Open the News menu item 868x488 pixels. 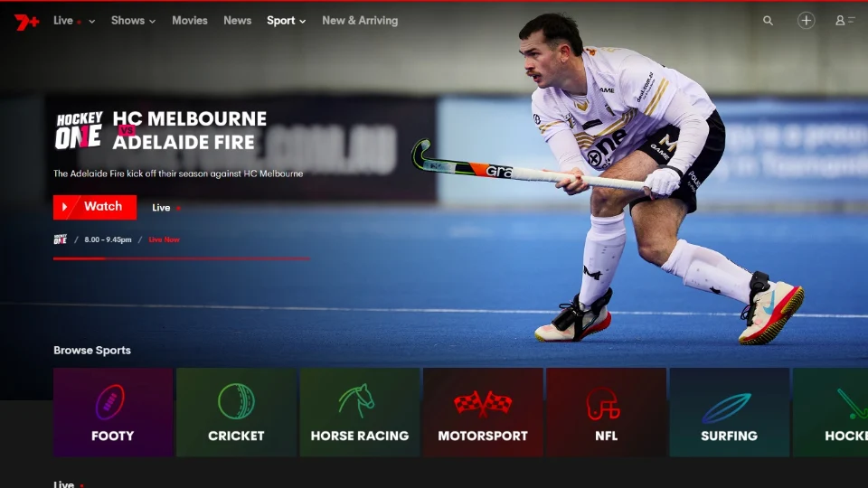click(237, 21)
